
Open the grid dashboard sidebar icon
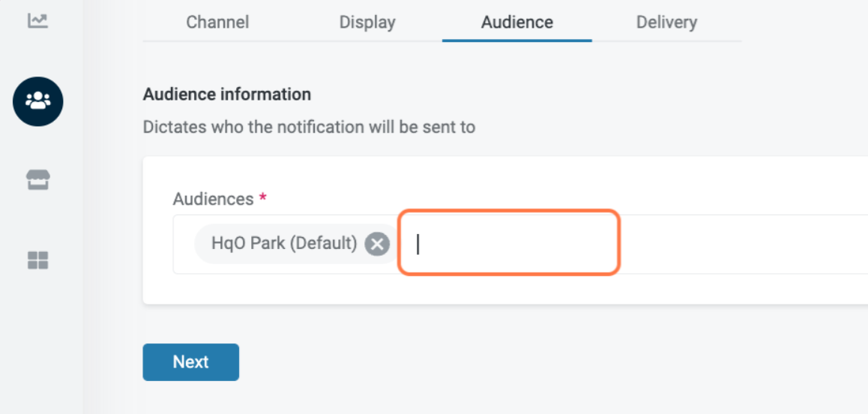[37, 260]
